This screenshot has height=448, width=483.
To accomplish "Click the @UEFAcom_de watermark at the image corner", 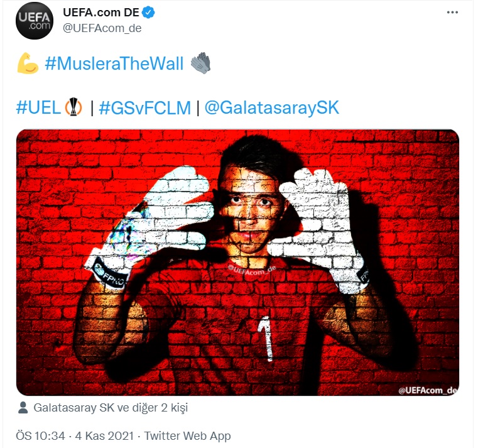I will [x=428, y=390].
